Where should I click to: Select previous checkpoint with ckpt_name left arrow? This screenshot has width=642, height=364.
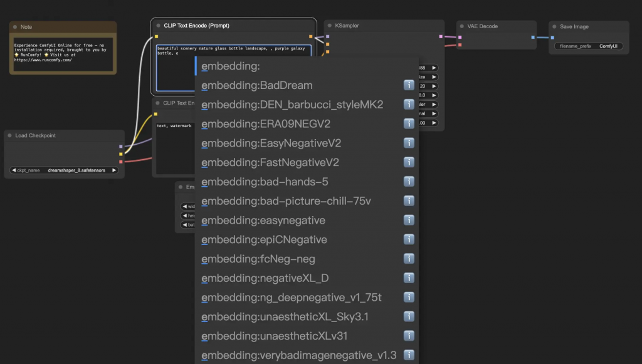(14, 170)
